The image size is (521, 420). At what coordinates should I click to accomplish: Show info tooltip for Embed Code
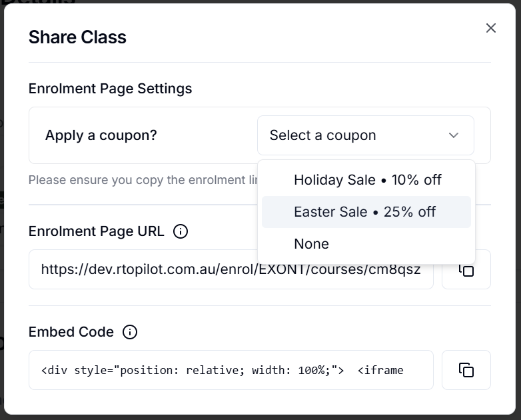point(130,332)
